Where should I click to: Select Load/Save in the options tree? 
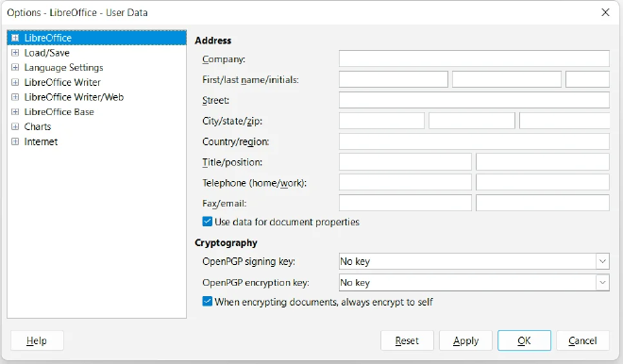pyautogui.click(x=47, y=53)
